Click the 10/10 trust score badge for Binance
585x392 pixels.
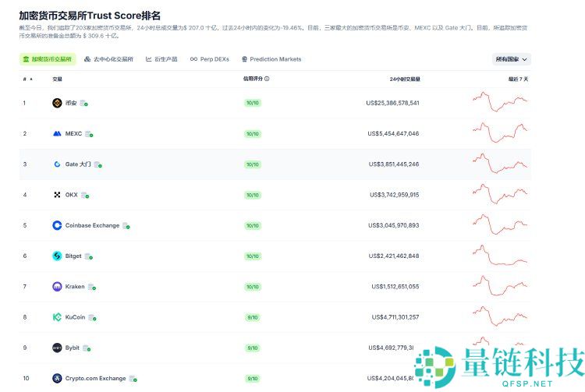[253, 103]
